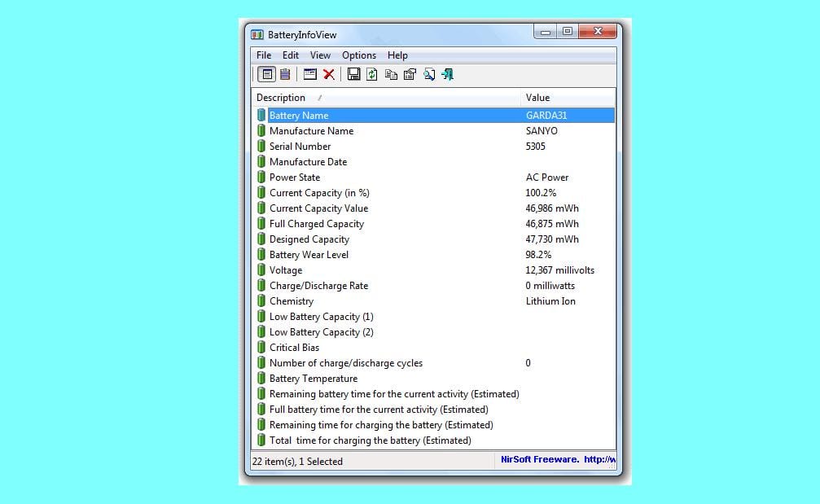This screenshot has width=820, height=504.
Task: Click battery icon beside Battery Temperature
Action: coord(261,378)
